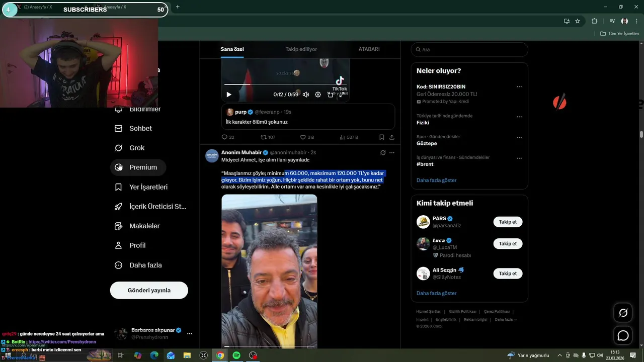Follow Ali Sezgin with Takip et
The image size is (644, 362).
tap(508, 274)
